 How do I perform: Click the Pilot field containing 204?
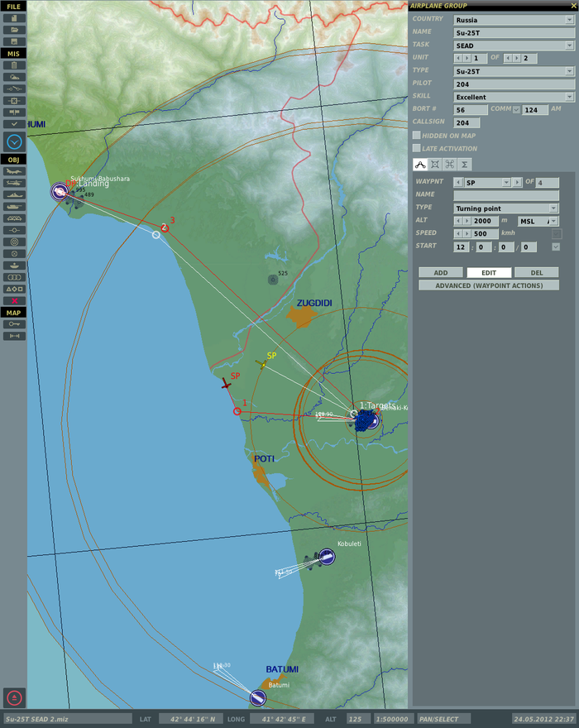[514, 84]
